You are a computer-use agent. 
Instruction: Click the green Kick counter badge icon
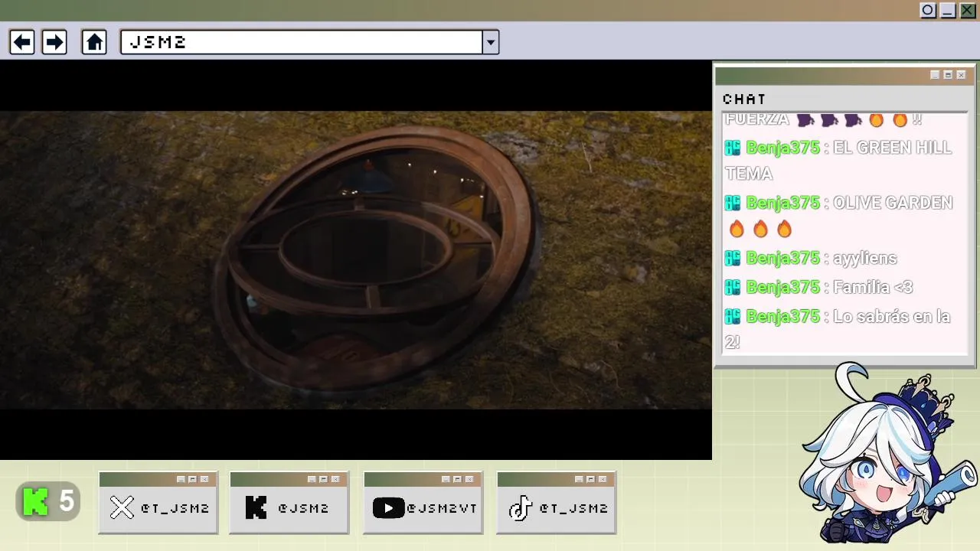click(35, 502)
